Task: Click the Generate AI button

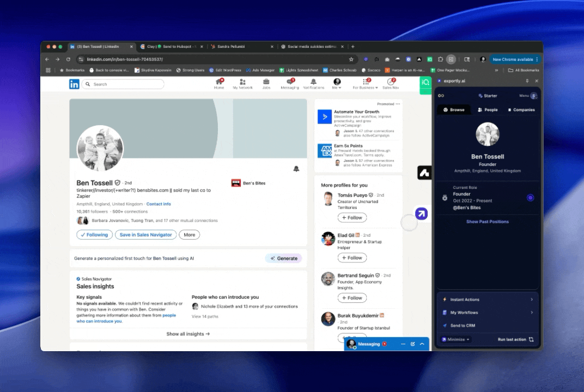Action: point(284,259)
